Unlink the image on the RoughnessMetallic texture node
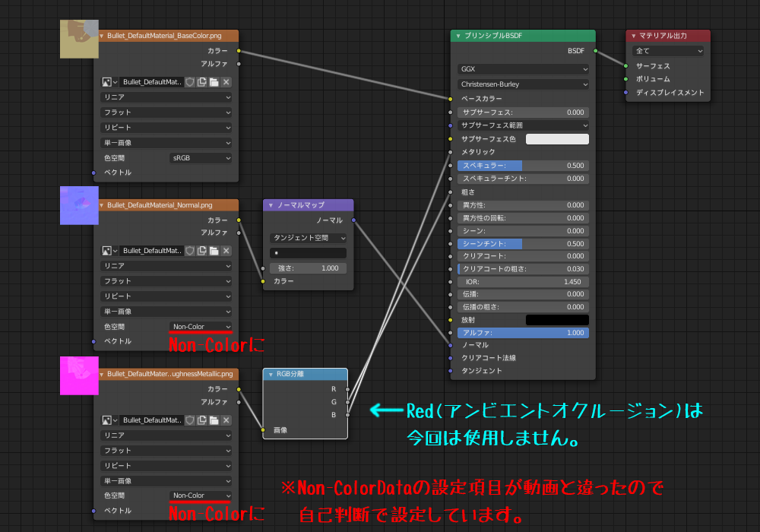 226,420
